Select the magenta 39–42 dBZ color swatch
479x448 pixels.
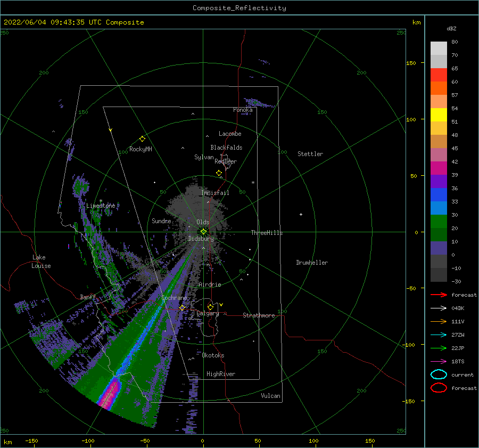pos(439,168)
